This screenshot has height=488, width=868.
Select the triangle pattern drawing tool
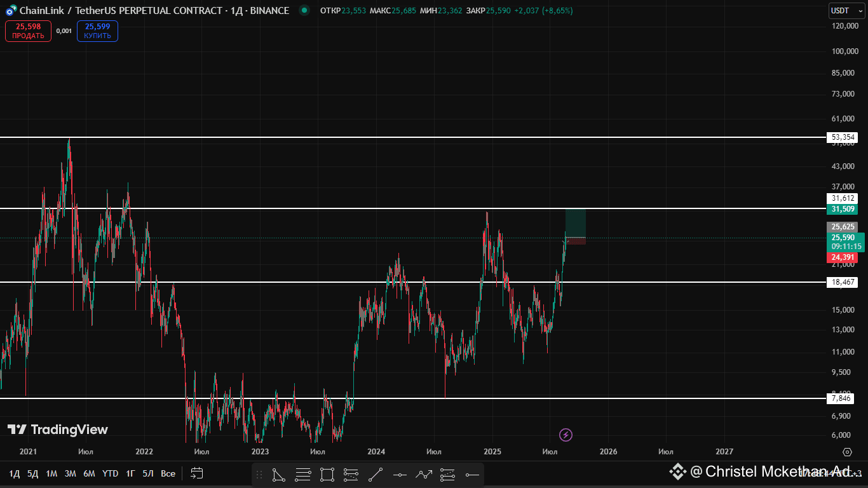[x=278, y=475]
